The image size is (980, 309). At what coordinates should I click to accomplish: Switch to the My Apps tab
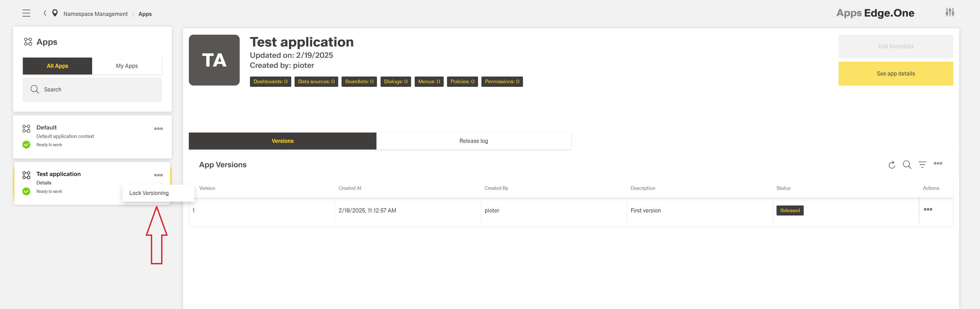click(x=127, y=65)
